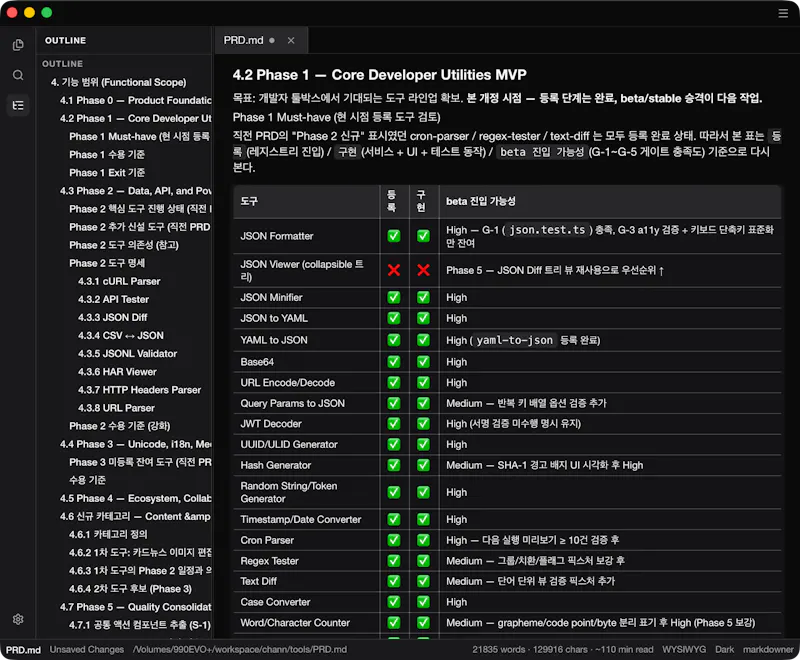The image size is (800, 660).
Task: Open Phase 2 도구 의존성 (참고) outline item
Action: pyautogui.click(x=124, y=245)
